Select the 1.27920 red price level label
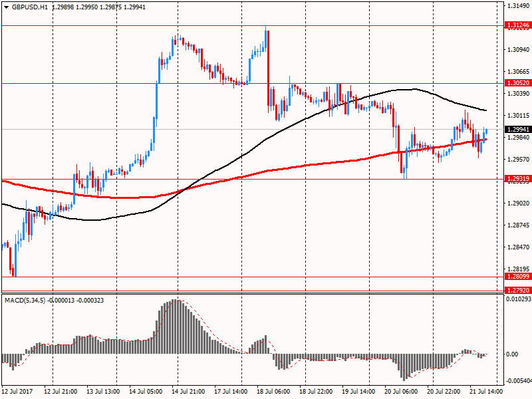This screenshot has height=399, width=532. point(518,290)
